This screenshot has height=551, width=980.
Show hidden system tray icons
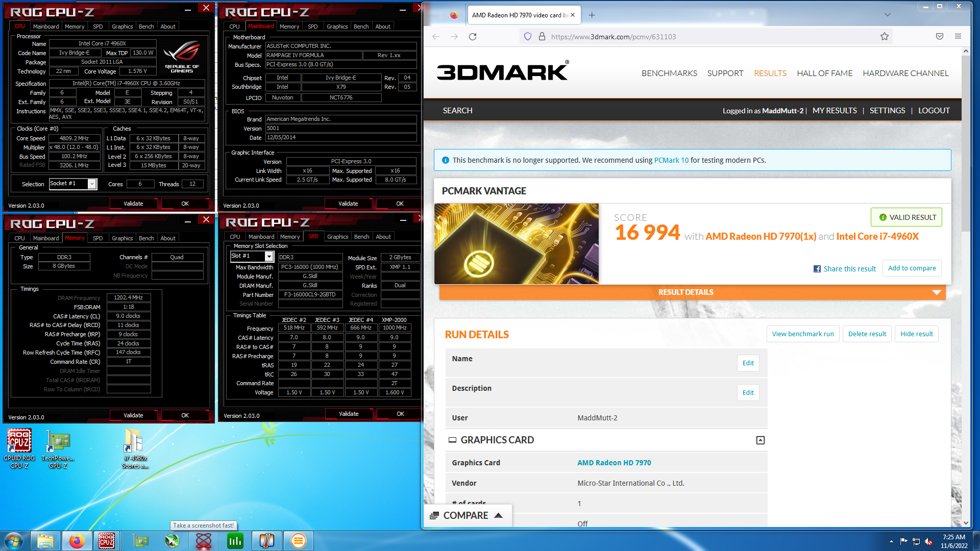coord(891,541)
